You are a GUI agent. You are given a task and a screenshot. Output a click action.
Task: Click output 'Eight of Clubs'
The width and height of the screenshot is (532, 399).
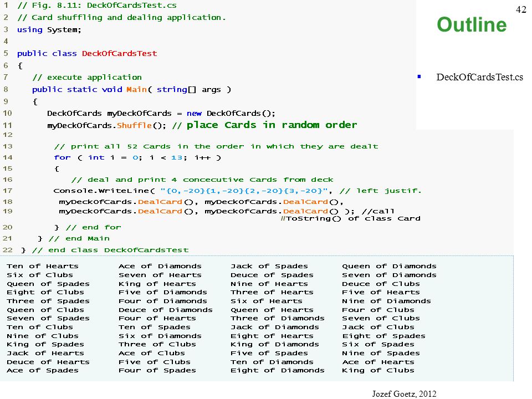[45, 293]
